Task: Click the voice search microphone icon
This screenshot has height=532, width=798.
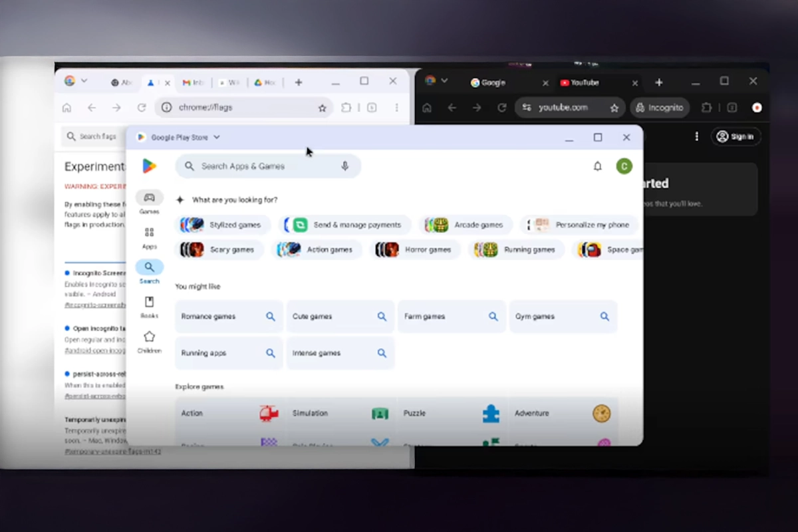Action: pos(344,166)
